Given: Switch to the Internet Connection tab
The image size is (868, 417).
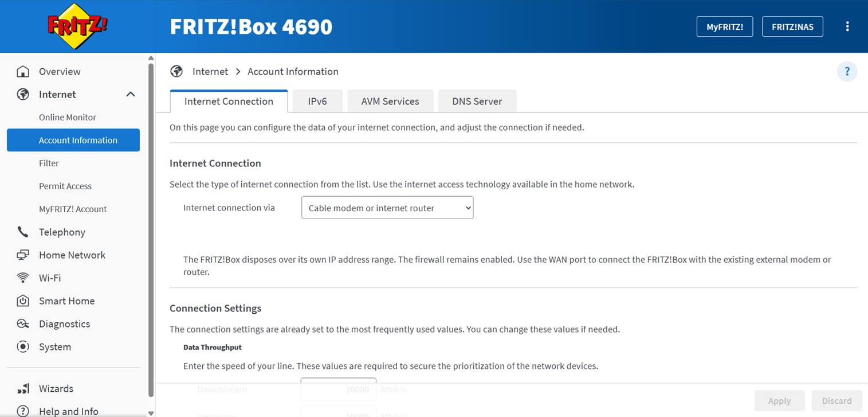Looking at the screenshot, I should (x=229, y=102).
